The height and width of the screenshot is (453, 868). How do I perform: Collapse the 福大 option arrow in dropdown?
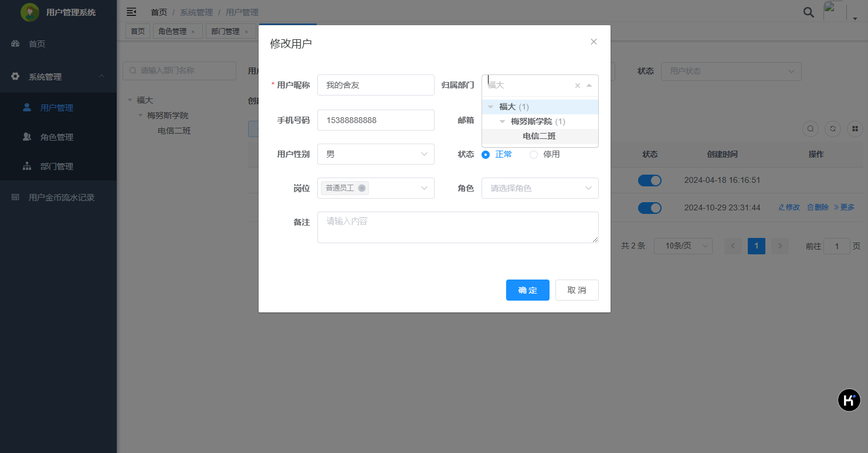tap(491, 107)
